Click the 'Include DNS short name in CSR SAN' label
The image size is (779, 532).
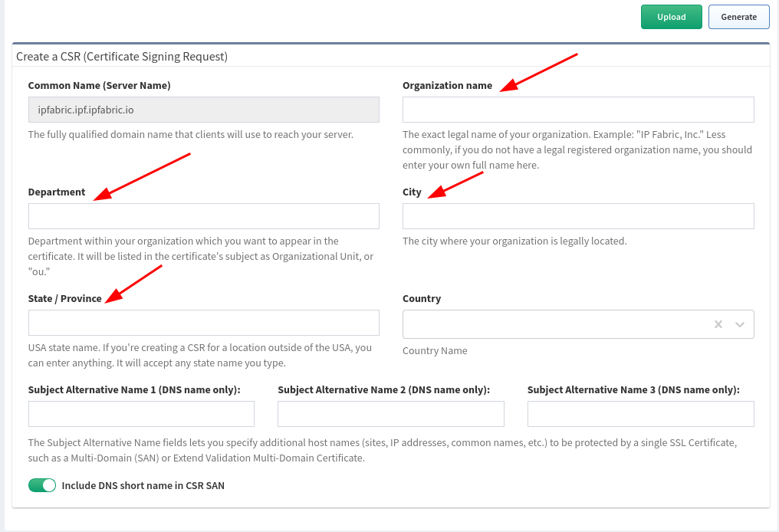143,486
